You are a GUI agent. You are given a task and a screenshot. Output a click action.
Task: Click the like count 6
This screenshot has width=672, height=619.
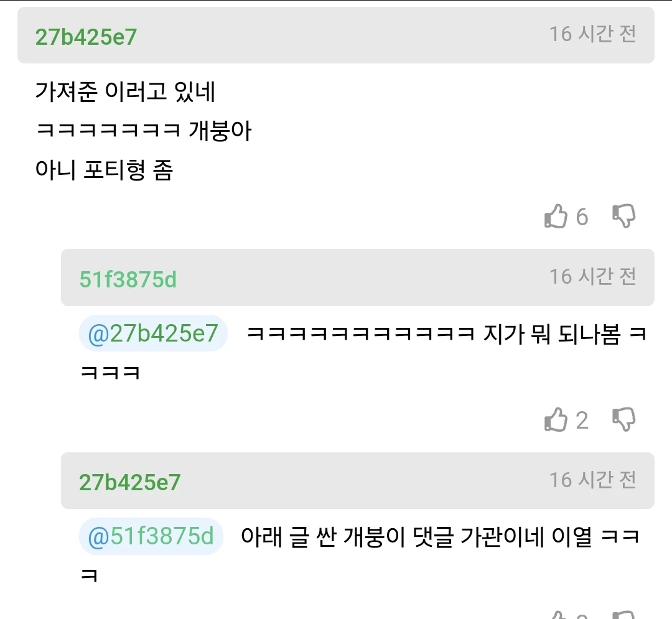click(582, 217)
